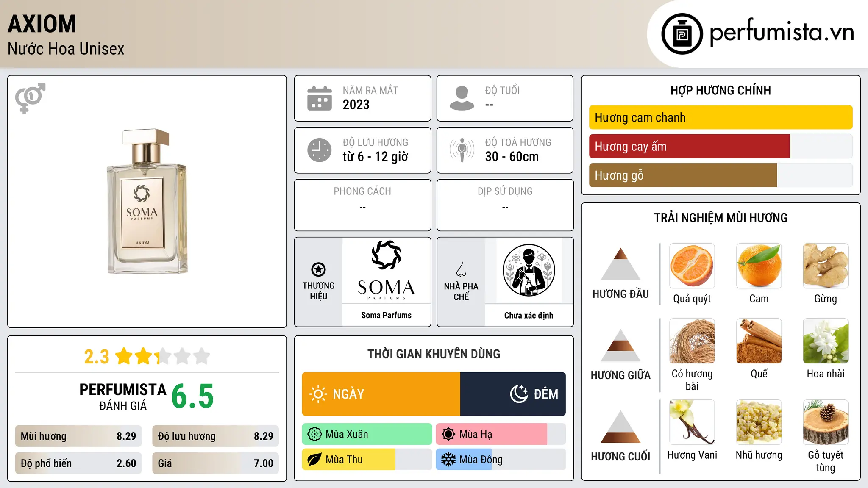Image resolution: width=868 pixels, height=488 pixels.
Task: Click the 6.5 Perfumista score
Action: click(192, 396)
